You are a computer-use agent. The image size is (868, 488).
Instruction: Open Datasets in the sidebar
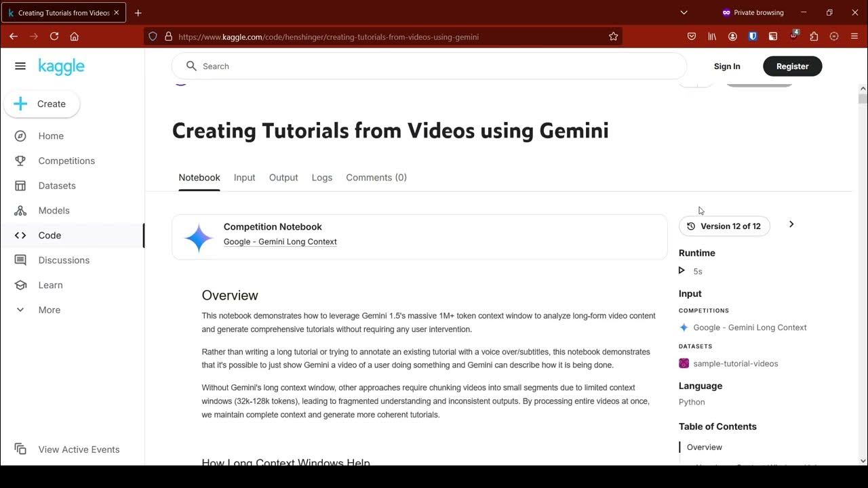(x=57, y=186)
